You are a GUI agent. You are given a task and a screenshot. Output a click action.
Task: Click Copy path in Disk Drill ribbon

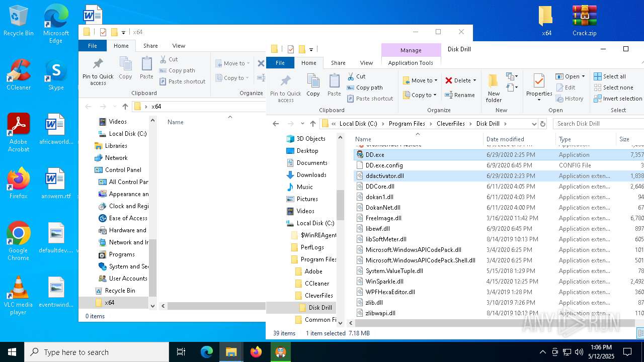365,87
